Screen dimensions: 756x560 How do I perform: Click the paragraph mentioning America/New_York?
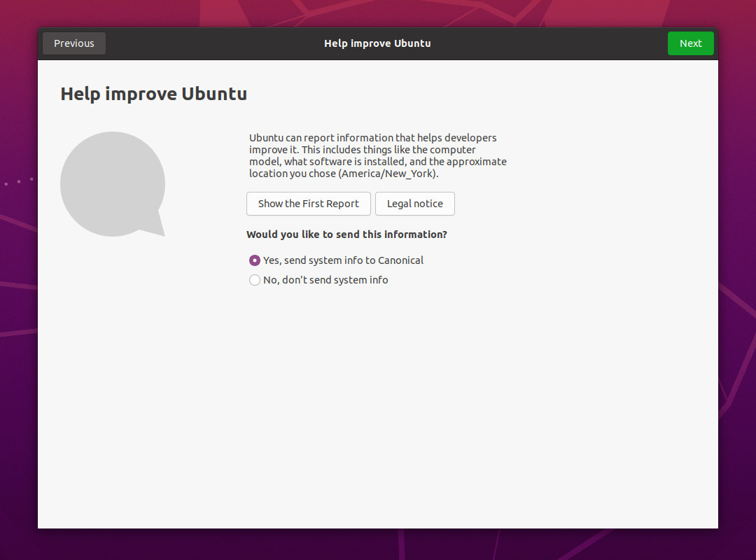point(377,156)
